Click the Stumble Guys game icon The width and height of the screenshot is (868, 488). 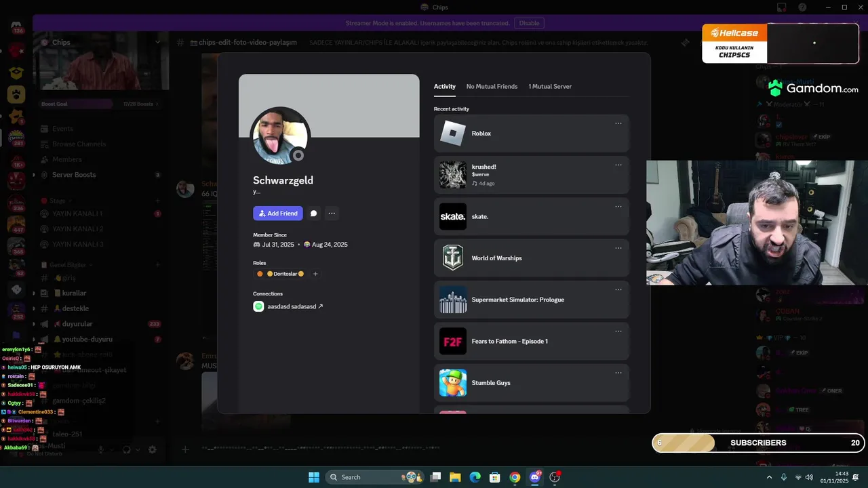pyautogui.click(x=453, y=383)
